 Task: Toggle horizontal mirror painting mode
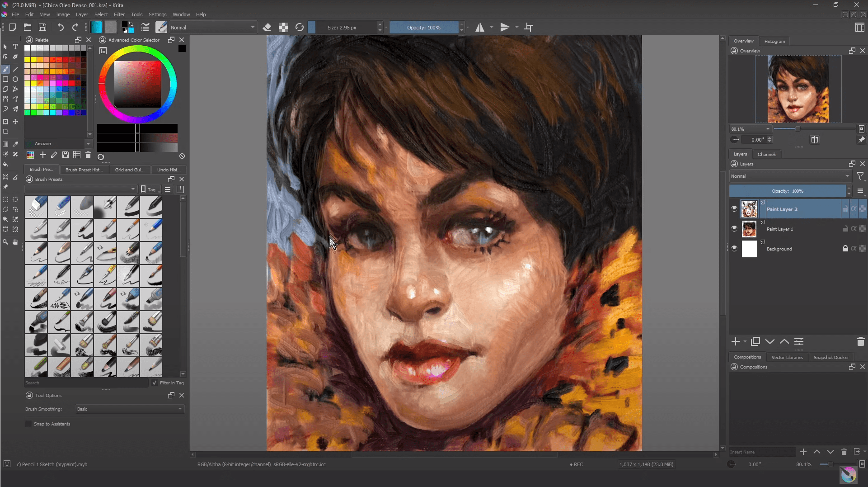point(479,27)
